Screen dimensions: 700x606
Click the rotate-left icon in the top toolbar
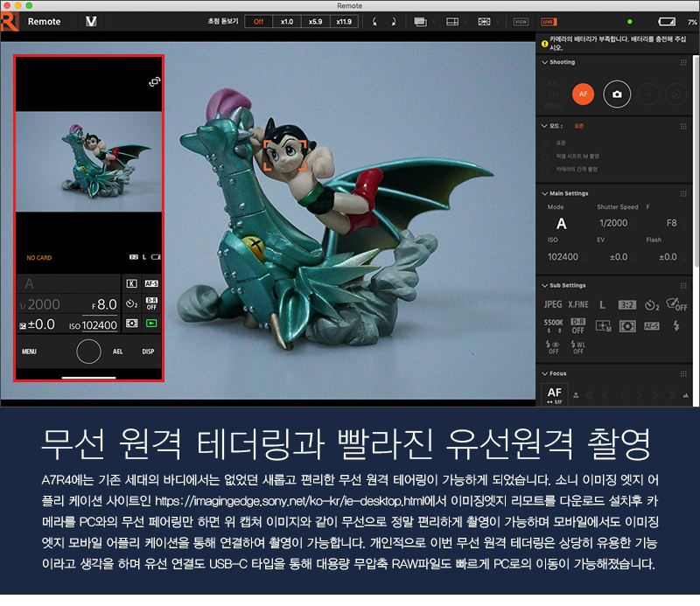coord(374,21)
